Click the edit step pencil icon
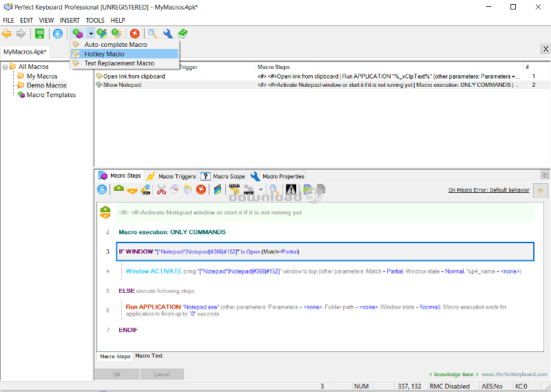Screen dimensions: 551x392 (x=145, y=190)
